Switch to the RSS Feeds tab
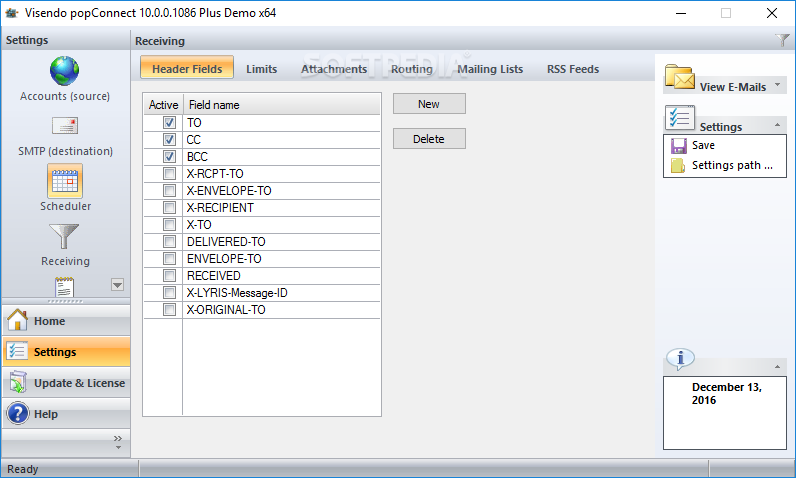This screenshot has width=796, height=478. pos(573,69)
